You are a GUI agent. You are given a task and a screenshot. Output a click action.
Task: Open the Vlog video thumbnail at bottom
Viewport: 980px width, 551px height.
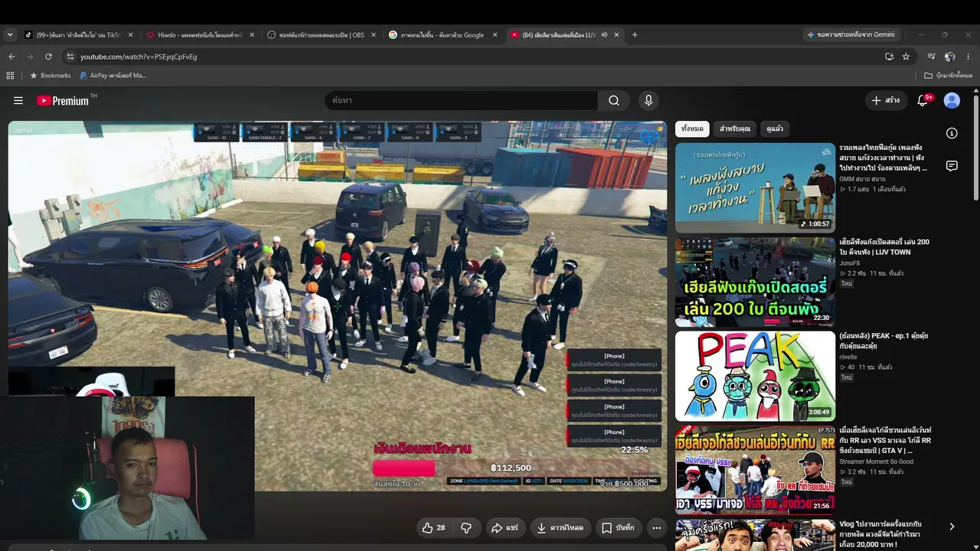click(755, 535)
